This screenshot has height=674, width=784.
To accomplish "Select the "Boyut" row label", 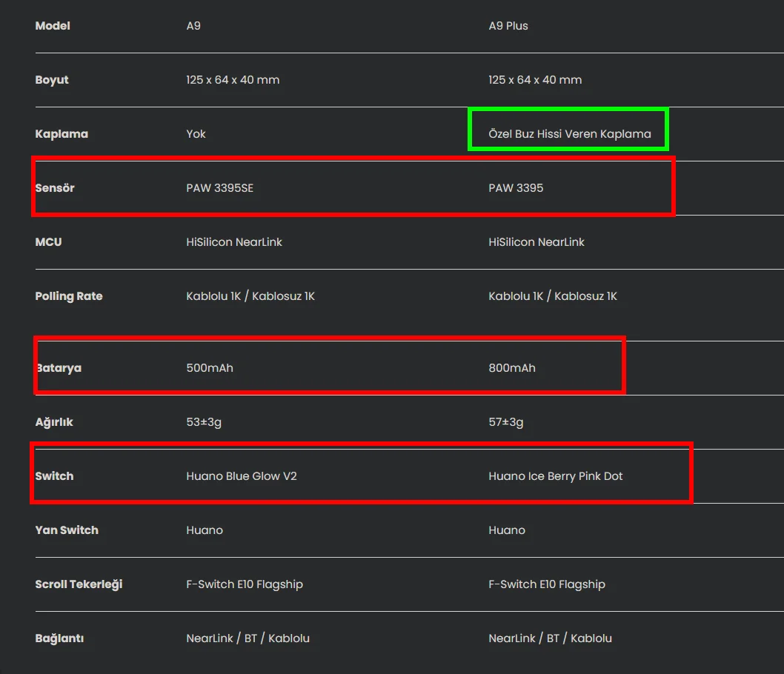I will (x=51, y=80).
